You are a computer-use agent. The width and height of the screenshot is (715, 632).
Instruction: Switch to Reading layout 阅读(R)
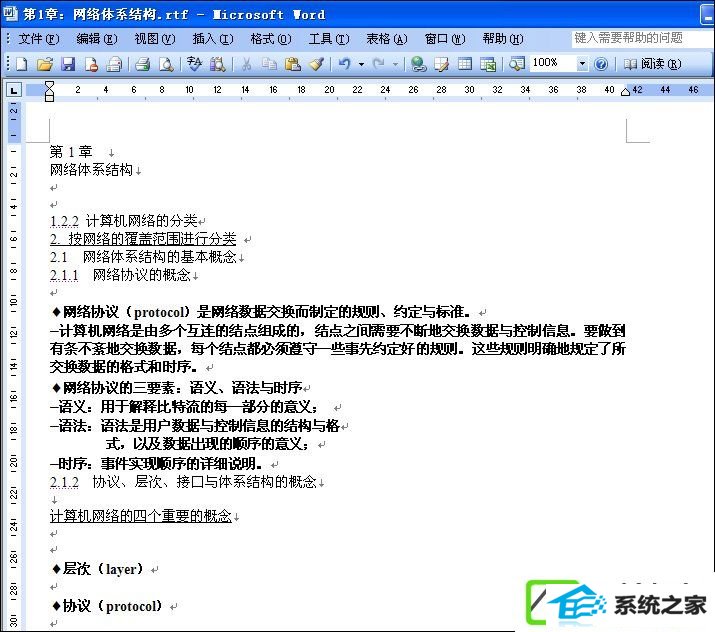click(652, 64)
